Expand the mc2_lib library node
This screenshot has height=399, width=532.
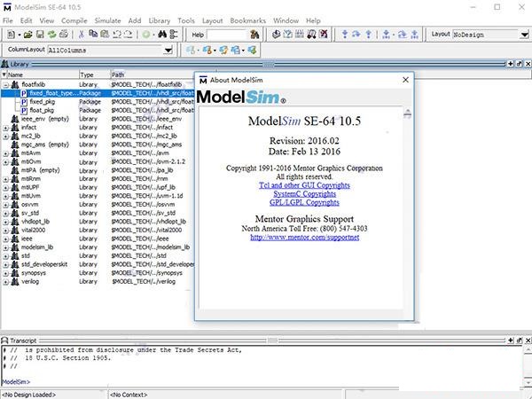pyautogui.click(x=6, y=137)
